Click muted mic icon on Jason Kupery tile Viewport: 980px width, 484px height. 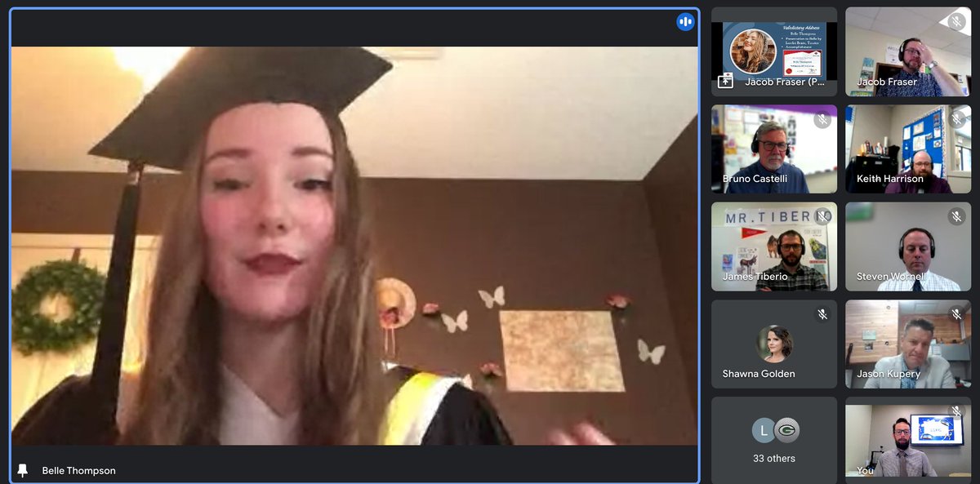point(956,313)
